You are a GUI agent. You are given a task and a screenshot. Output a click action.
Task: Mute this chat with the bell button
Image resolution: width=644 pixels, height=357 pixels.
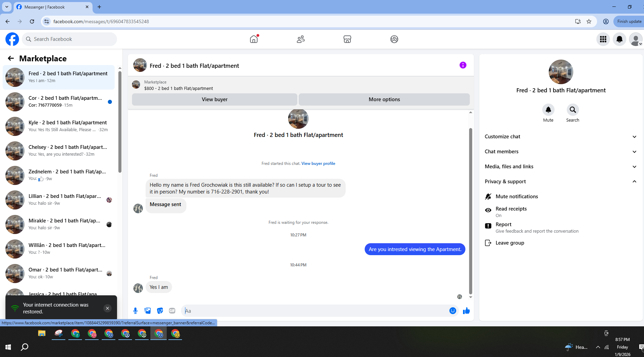[548, 110]
